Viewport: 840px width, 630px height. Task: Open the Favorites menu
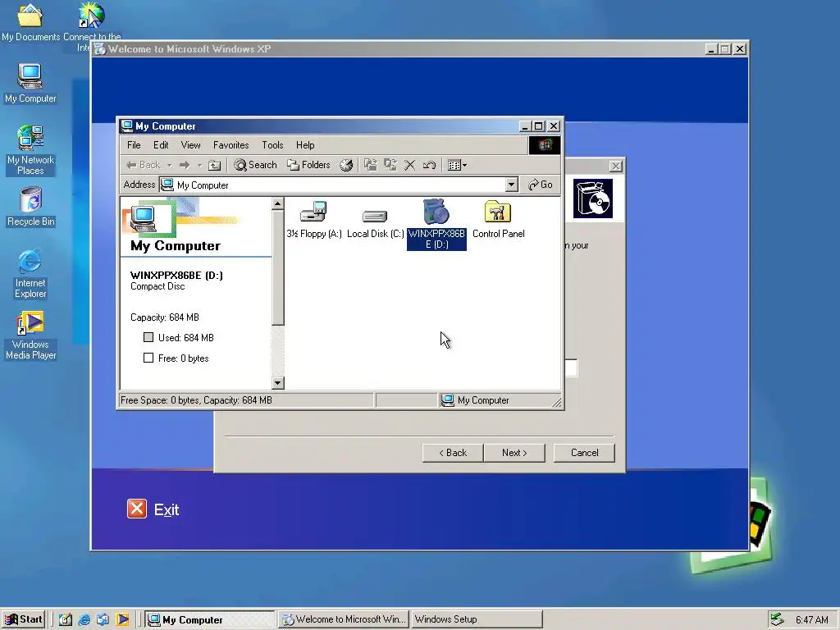coord(231,145)
